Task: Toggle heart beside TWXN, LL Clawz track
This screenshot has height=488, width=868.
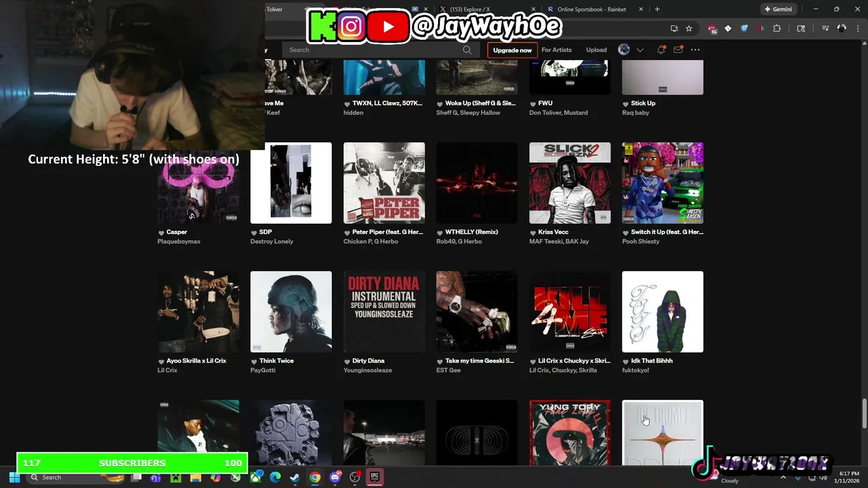Action: 347,104
